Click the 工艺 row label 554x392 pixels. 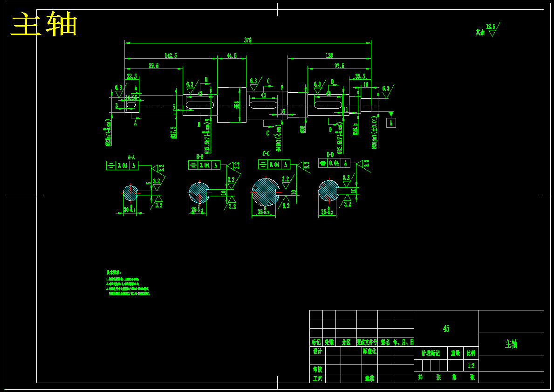pyautogui.click(x=318, y=378)
